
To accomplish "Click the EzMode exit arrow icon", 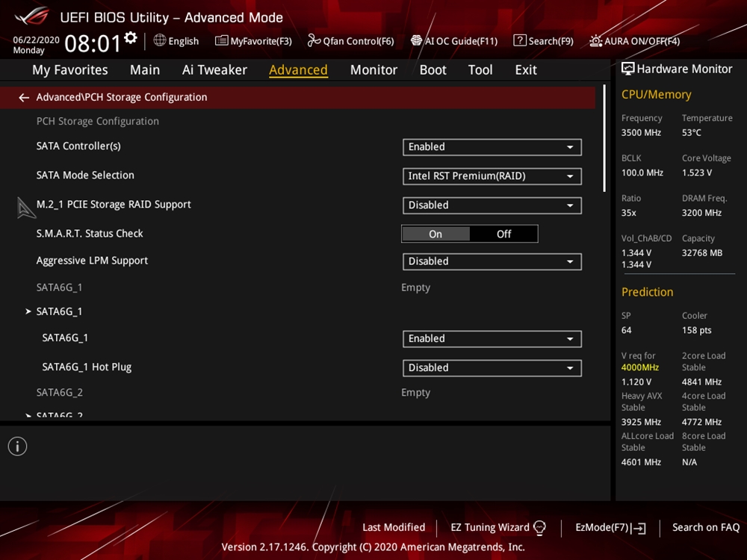I will [x=639, y=528].
